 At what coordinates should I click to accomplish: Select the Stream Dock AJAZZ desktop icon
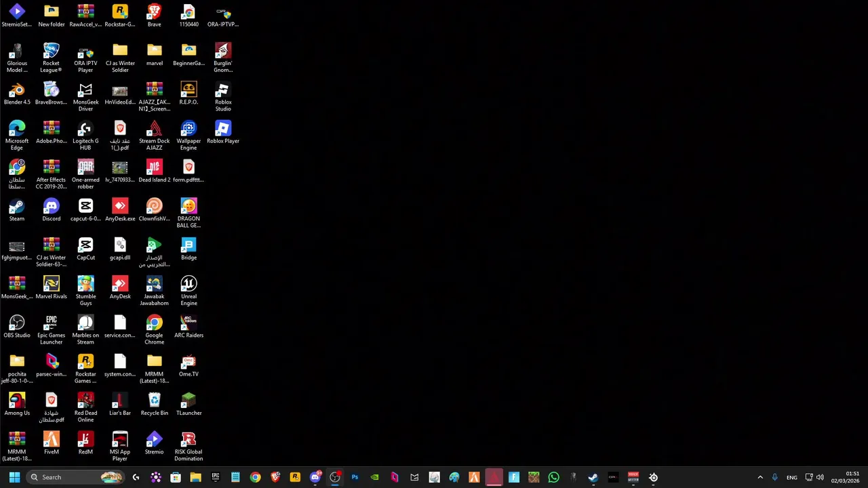pyautogui.click(x=154, y=136)
